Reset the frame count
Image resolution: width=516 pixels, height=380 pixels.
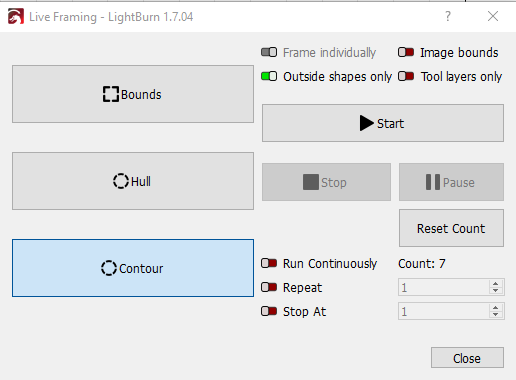point(451,228)
